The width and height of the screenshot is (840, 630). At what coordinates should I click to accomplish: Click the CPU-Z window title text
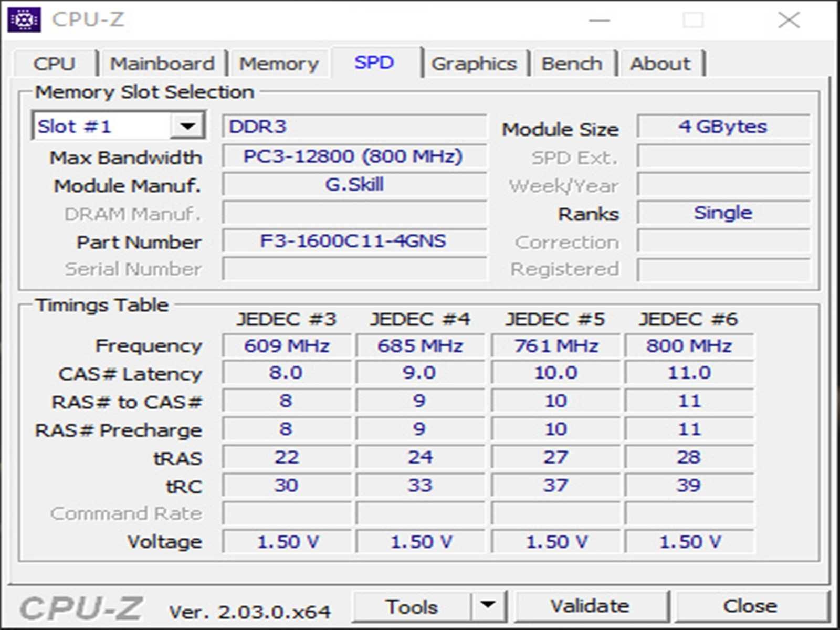click(x=88, y=19)
